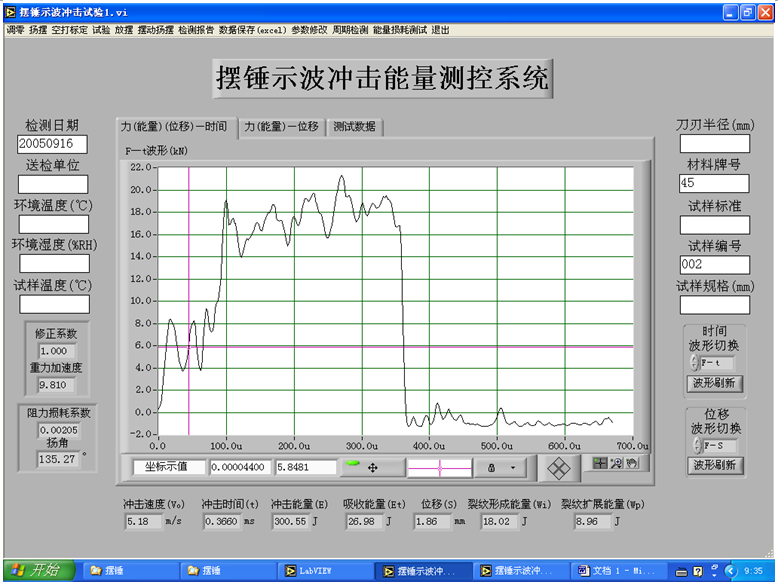Open the LabVIEW taskbar item
The width and height of the screenshot is (778, 585).
tap(319, 570)
